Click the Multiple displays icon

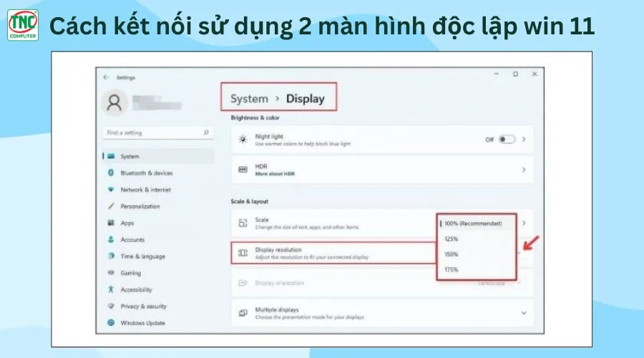[x=243, y=313]
